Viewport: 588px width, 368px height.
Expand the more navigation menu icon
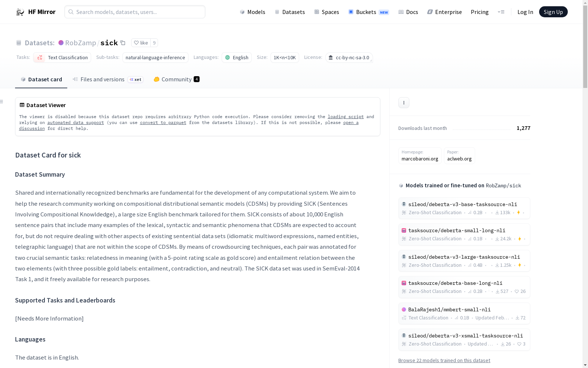click(x=501, y=12)
